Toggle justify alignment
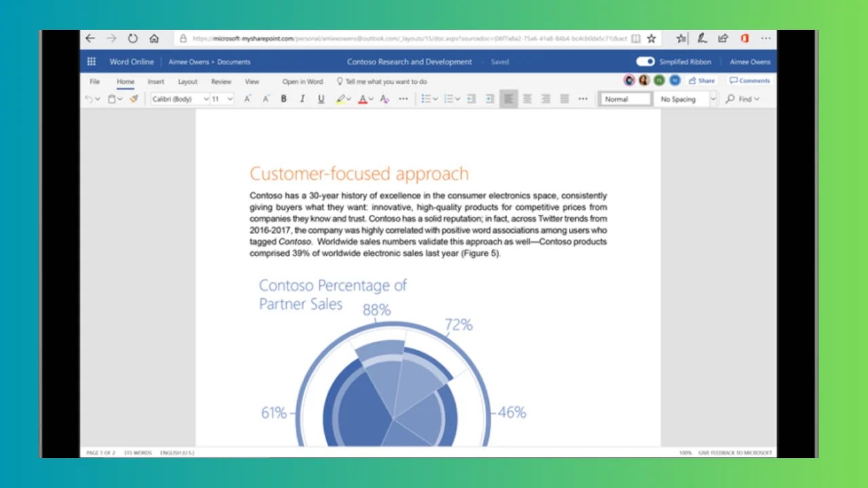 [x=564, y=99]
